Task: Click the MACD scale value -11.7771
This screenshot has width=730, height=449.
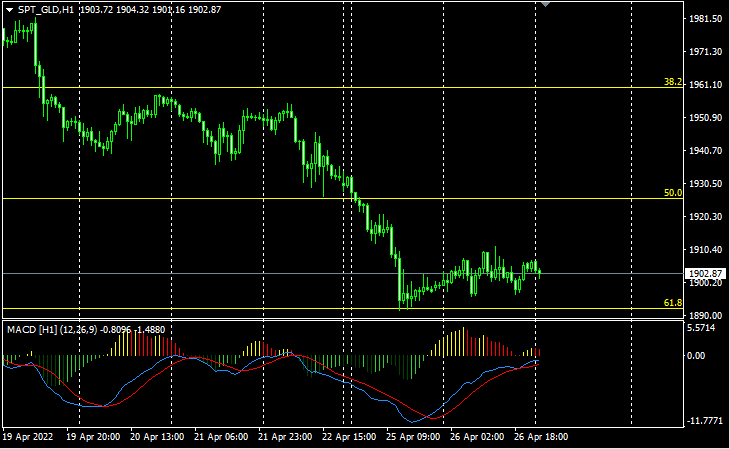Action: pos(706,421)
